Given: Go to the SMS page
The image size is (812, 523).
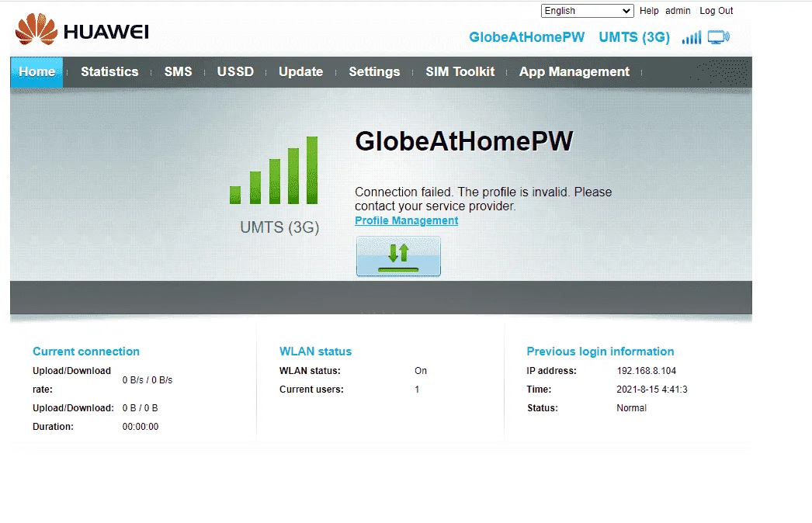Looking at the screenshot, I should [x=178, y=72].
